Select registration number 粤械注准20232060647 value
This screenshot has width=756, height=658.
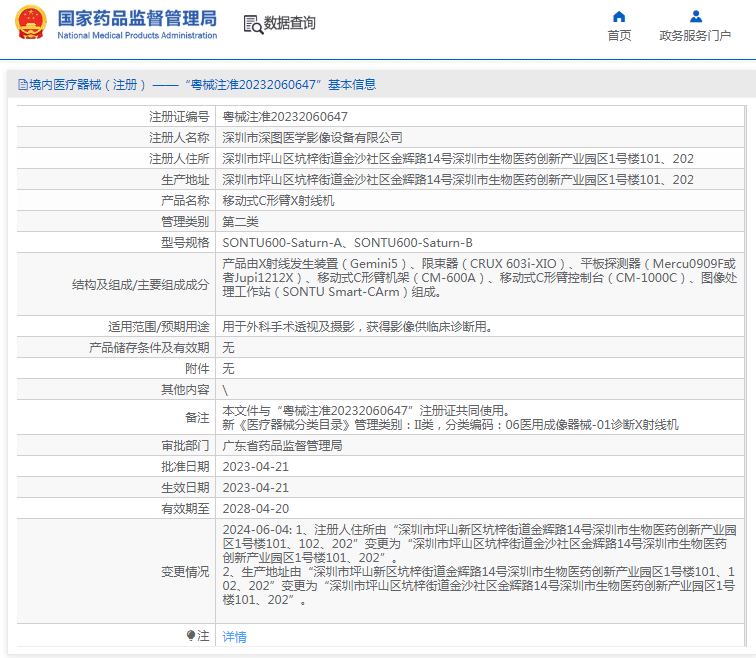pyautogui.click(x=285, y=117)
